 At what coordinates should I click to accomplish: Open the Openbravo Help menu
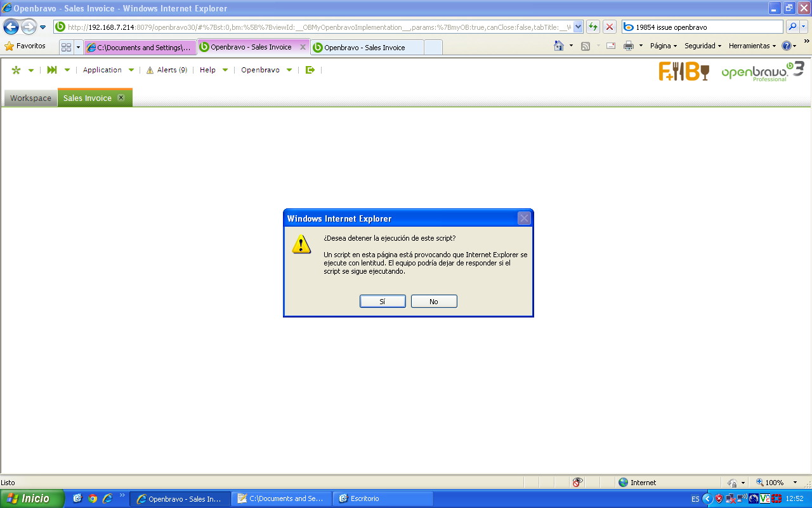tap(214, 70)
